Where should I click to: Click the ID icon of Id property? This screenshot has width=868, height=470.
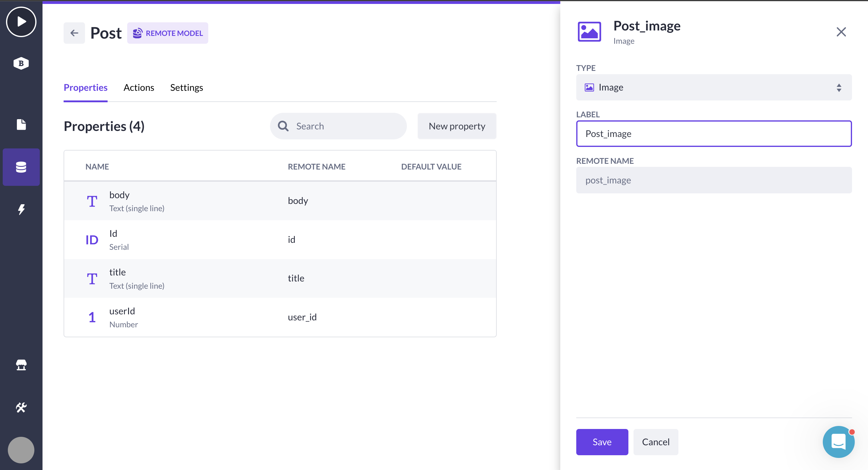pos(92,240)
